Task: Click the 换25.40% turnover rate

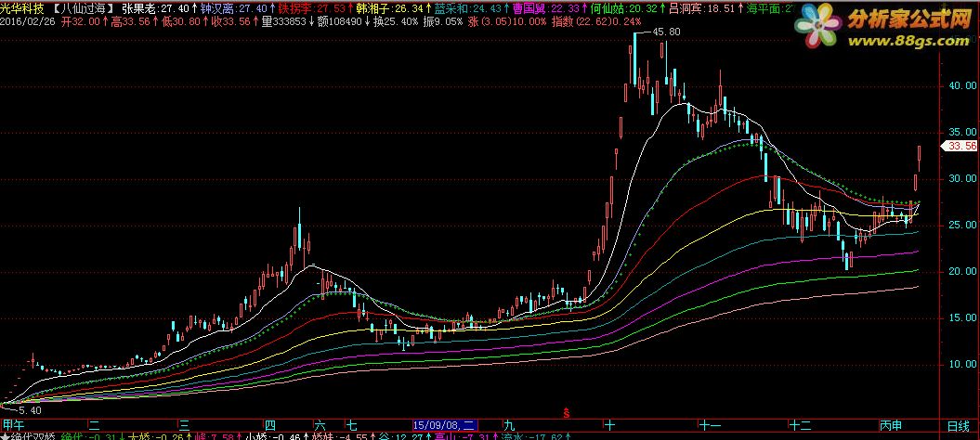Action: coord(396,21)
